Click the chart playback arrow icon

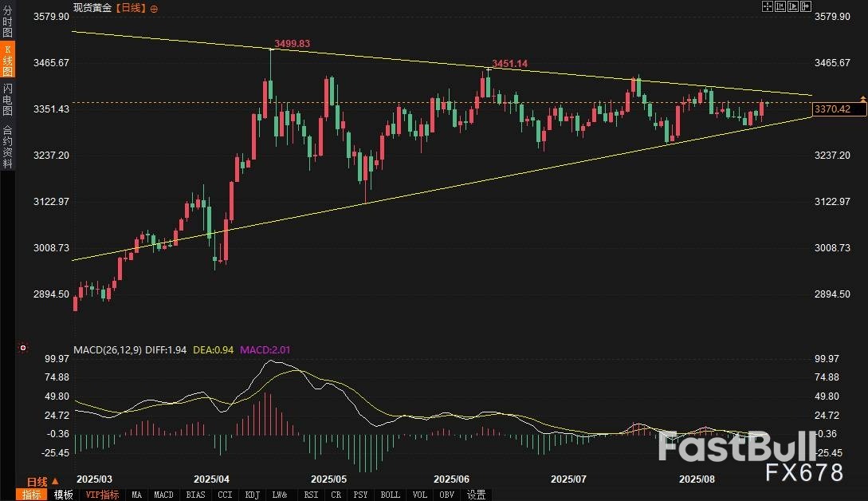click(793, 6)
